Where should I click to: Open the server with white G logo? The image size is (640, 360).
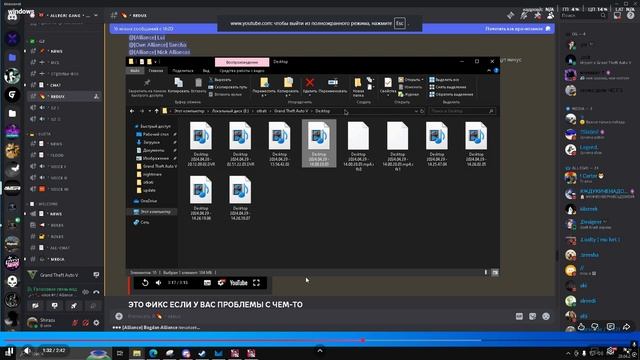tap(12, 95)
